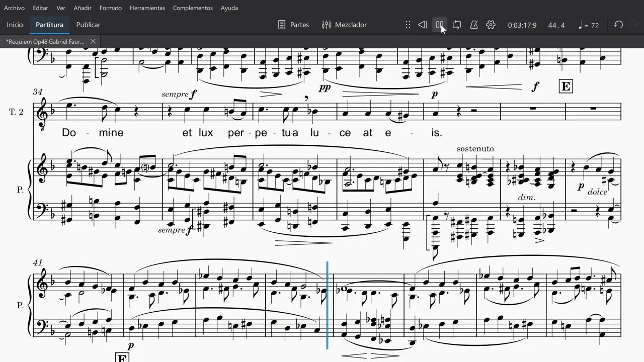This screenshot has width=644, height=362.
Task: Open the Ver menu
Action: coord(61,8)
